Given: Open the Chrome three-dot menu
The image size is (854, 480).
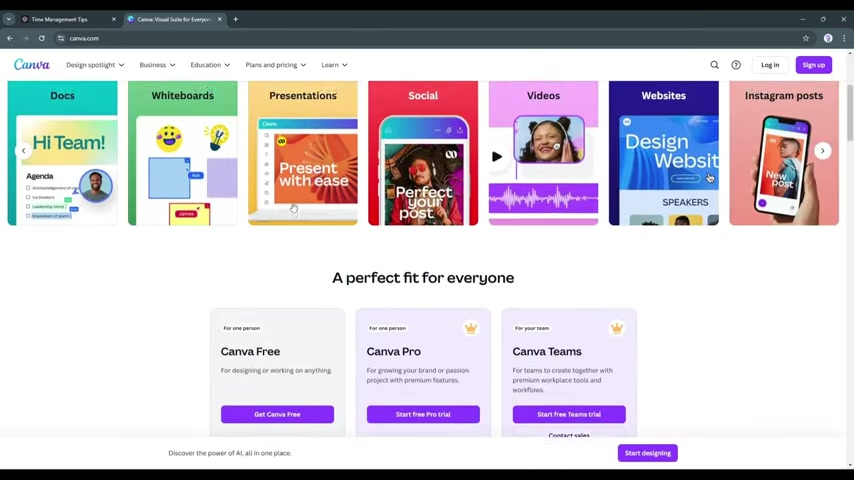Looking at the screenshot, I should point(844,38).
